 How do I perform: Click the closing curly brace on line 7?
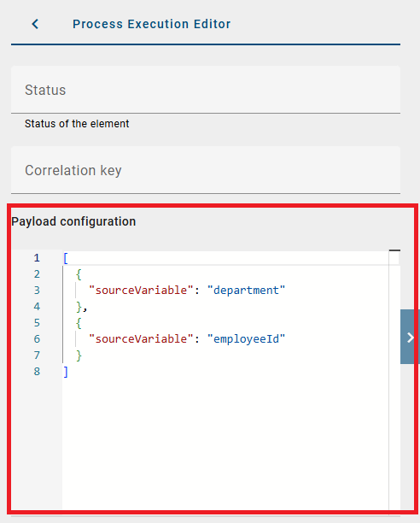pyautogui.click(x=79, y=356)
